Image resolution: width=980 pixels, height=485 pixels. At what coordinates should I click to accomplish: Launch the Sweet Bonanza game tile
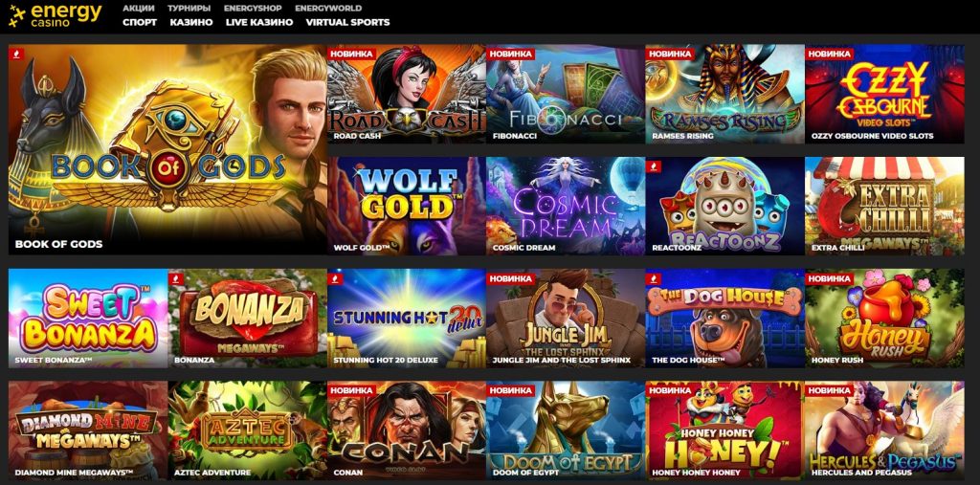pyautogui.click(x=88, y=319)
